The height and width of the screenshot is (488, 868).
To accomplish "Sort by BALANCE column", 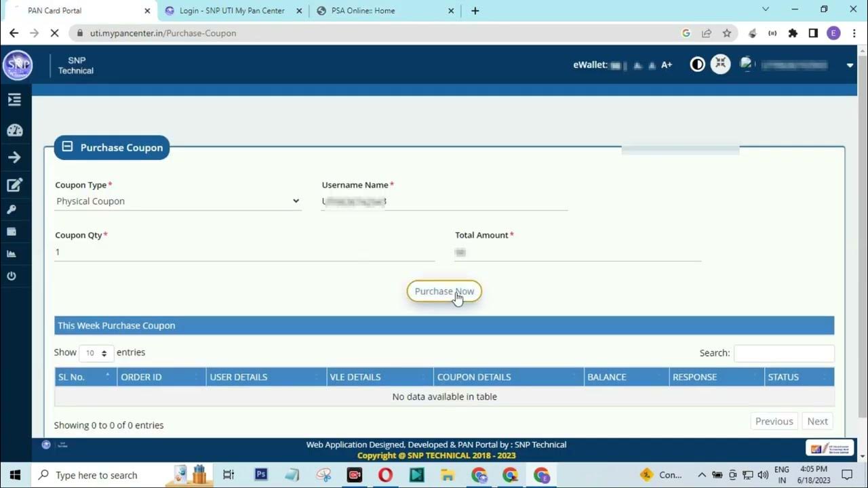I will (626, 377).
